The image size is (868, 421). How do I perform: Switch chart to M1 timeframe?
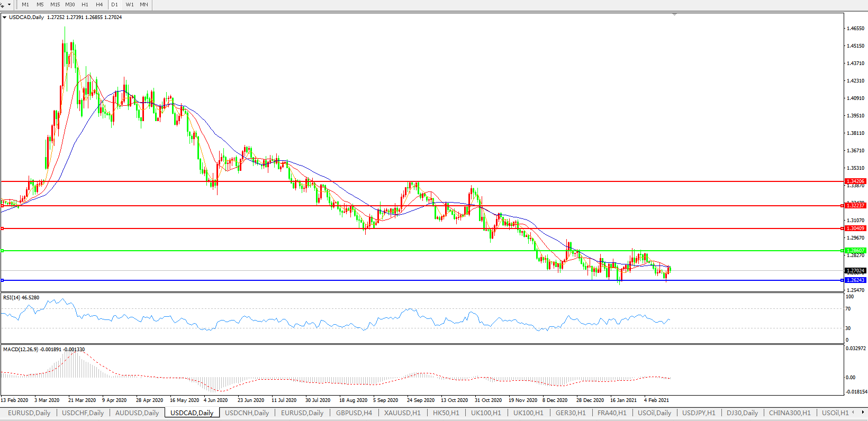(25, 4)
